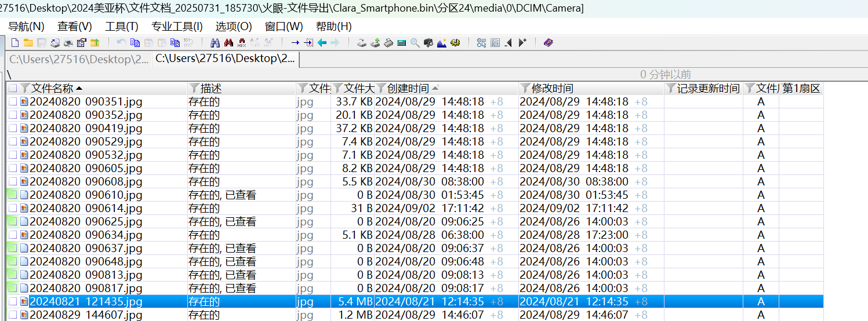Toggle checkbox for 20240820 090817.jpg
The height and width of the screenshot is (321, 868).
13,288
